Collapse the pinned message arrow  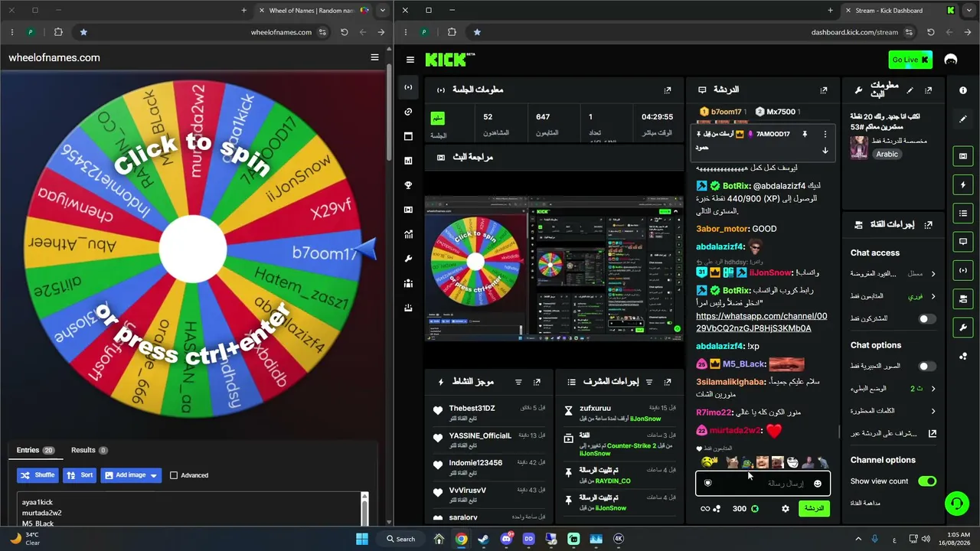825,151
